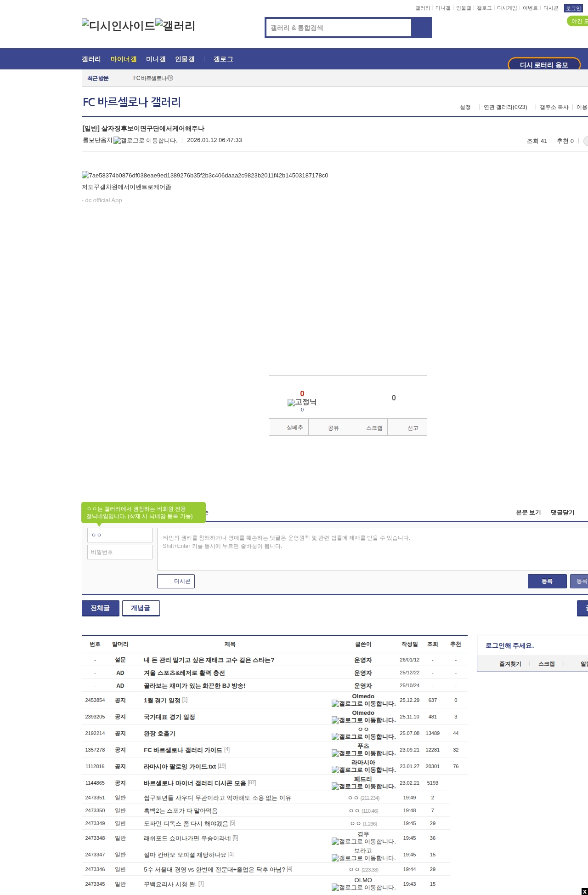
Task: Click the 갤러리 logo image beside 디시인사이드
Action: pyautogui.click(x=175, y=26)
